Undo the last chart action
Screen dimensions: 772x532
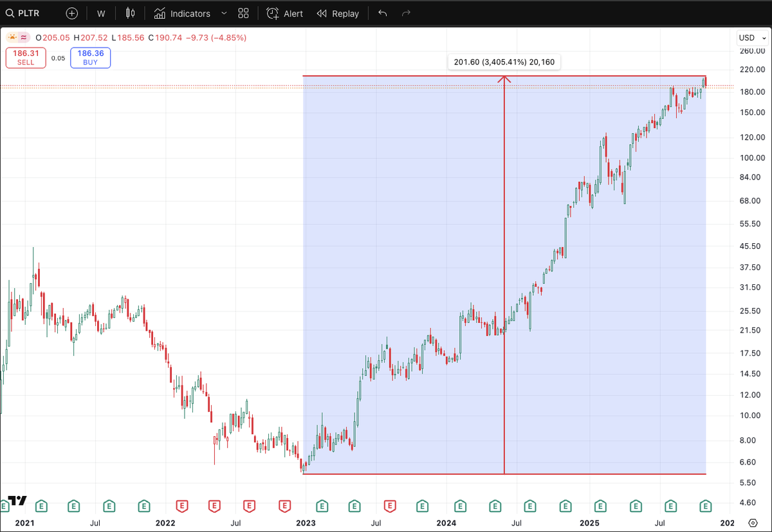[383, 14]
